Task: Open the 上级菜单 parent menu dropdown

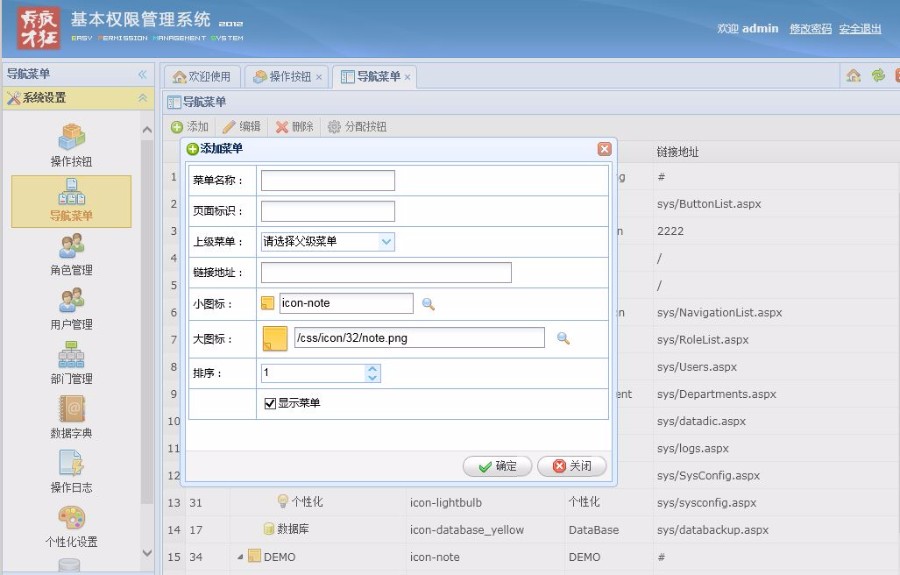Action: click(387, 242)
